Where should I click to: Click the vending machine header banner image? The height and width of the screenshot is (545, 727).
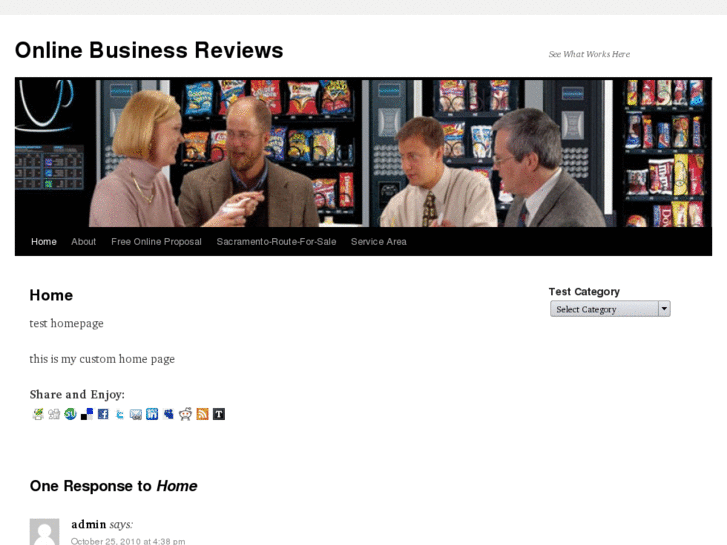click(x=364, y=152)
